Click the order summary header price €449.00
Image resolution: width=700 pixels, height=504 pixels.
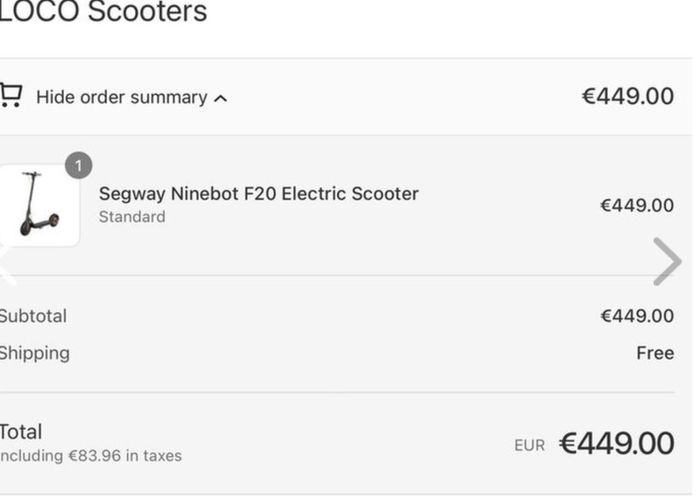click(x=628, y=96)
